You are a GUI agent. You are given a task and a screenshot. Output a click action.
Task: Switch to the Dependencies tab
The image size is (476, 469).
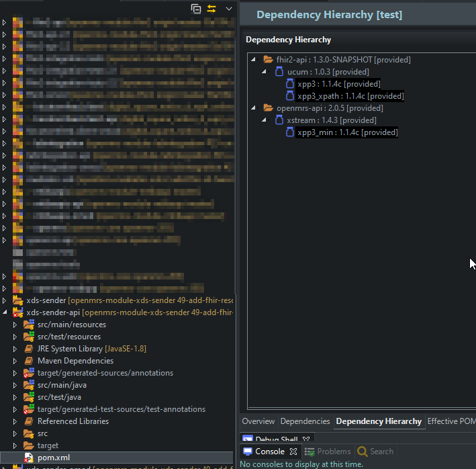pyautogui.click(x=305, y=421)
